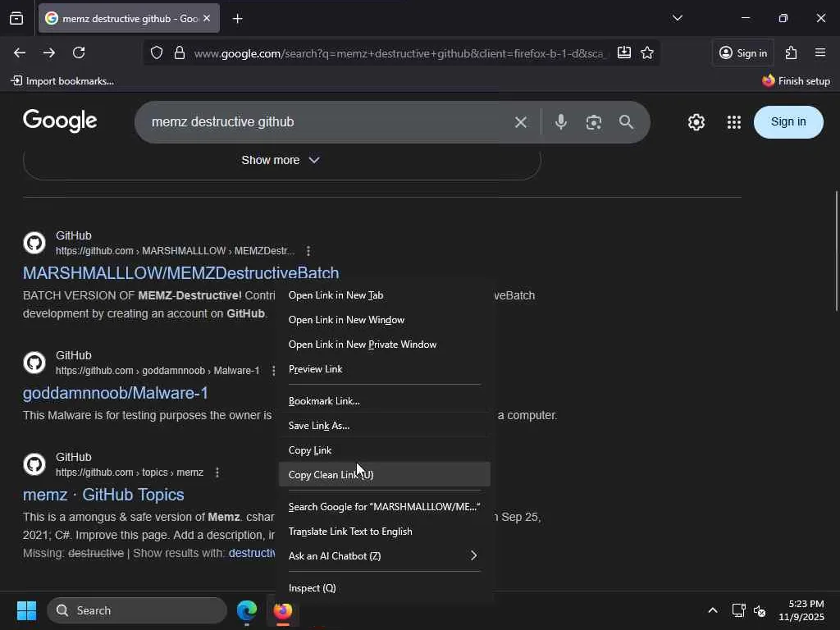
Task: Click the muted volume tray icon
Action: (760, 610)
